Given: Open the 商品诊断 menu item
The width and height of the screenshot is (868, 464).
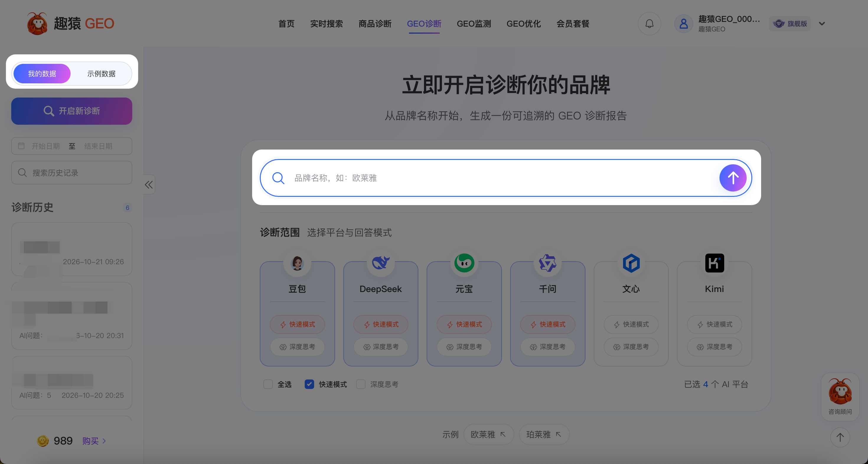Looking at the screenshot, I should [375, 24].
